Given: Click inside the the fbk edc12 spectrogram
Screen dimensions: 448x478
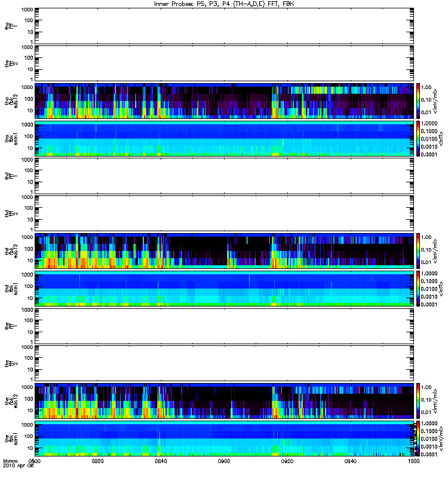Looking at the screenshot, I should click(x=225, y=400).
